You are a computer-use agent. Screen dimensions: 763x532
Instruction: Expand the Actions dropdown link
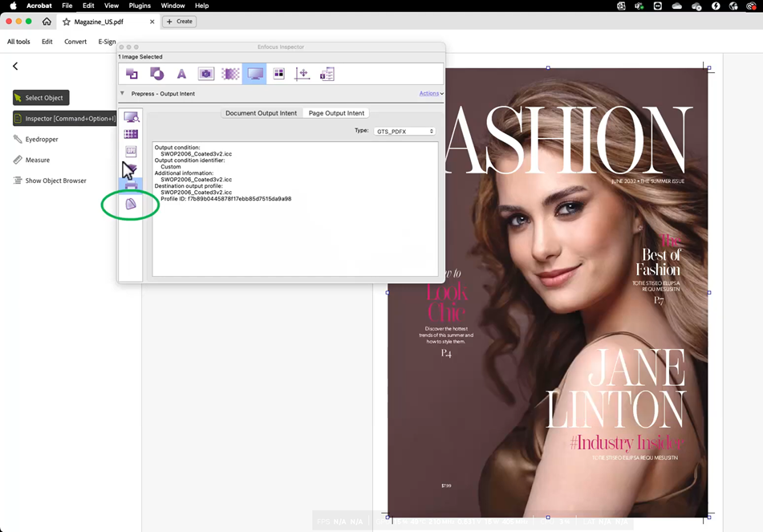[431, 93]
